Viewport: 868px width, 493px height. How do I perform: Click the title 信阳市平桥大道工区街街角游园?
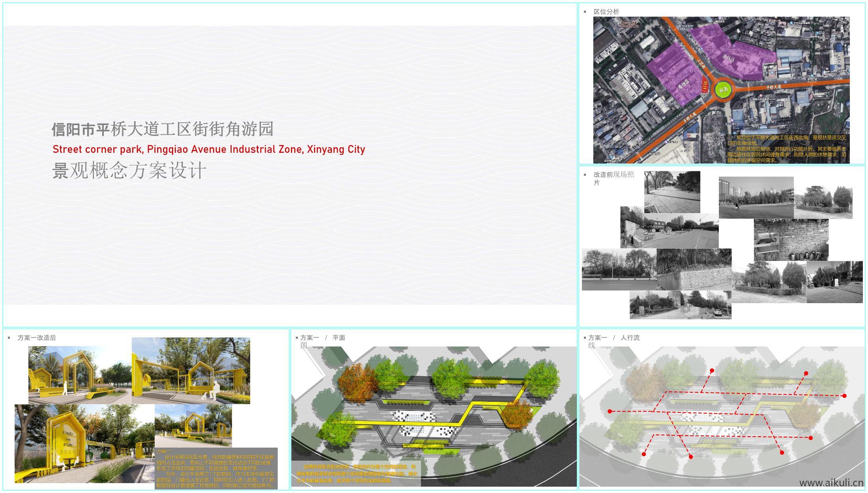[x=163, y=129]
